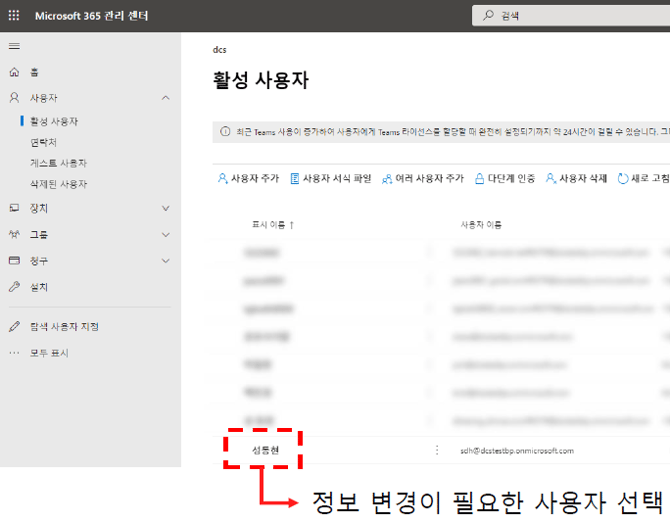Image resolution: width=670 pixels, height=523 pixels.
Task: Open the app launcher waffle icon
Action: click(14, 16)
